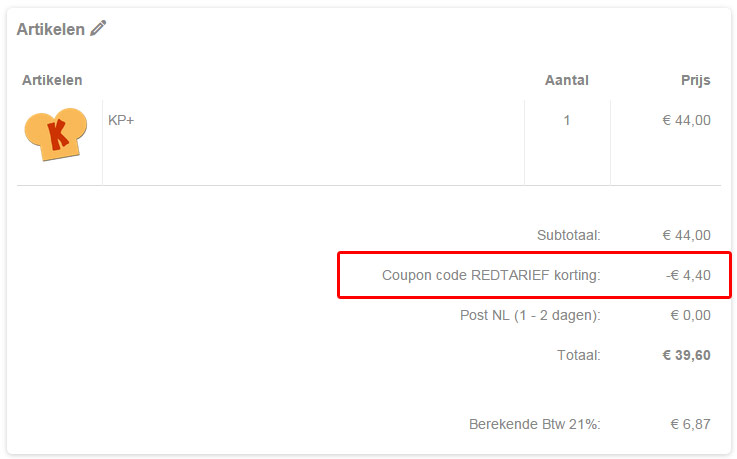Click the discount amount -€ 4,40
The width and height of the screenshot is (737, 459).
(x=688, y=275)
